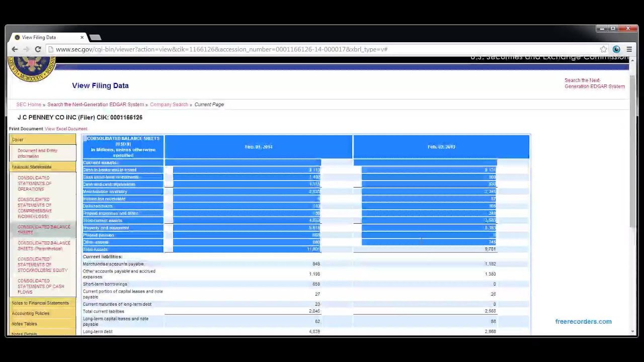
Task: Open Consolidated Statements of Stockholders' Equity
Action: point(42,265)
